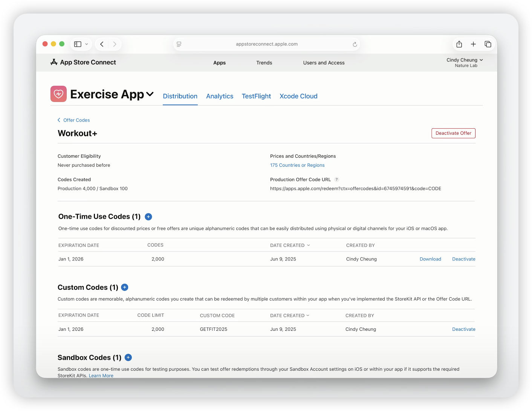This screenshot has height=411, width=532.
Task: Open the Learn More link
Action: [x=101, y=376]
